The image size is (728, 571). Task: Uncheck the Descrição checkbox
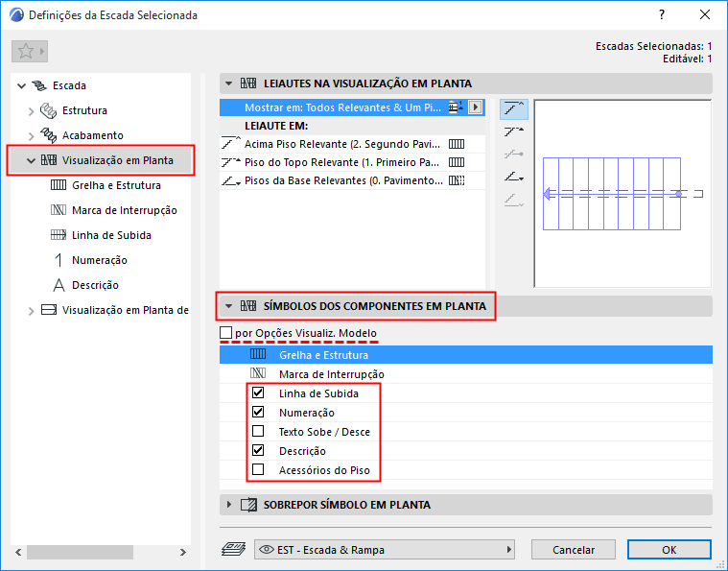point(258,450)
